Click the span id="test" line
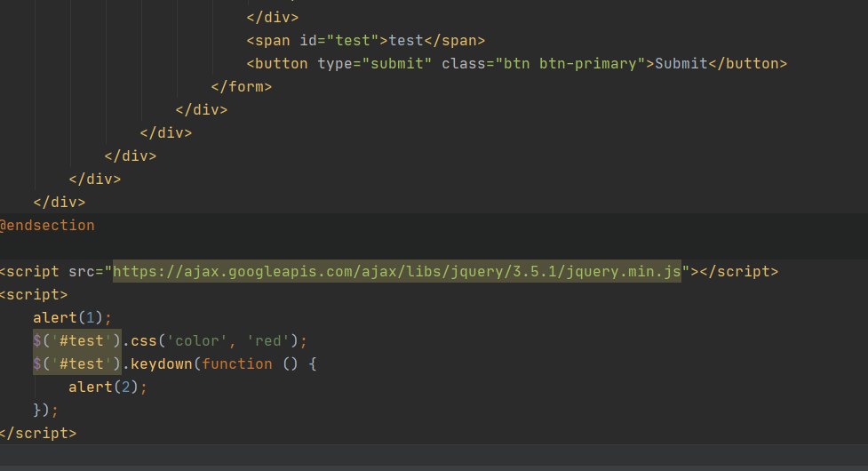868x471 pixels. click(x=365, y=40)
